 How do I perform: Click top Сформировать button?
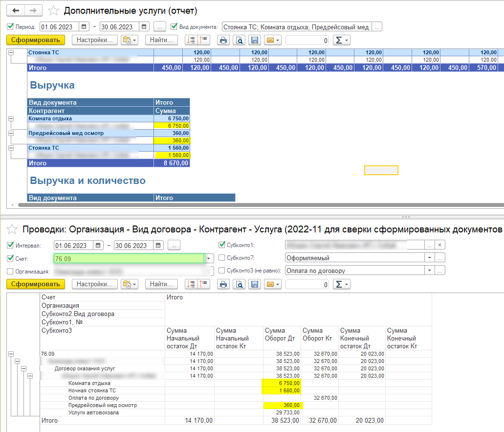click(x=35, y=40)
